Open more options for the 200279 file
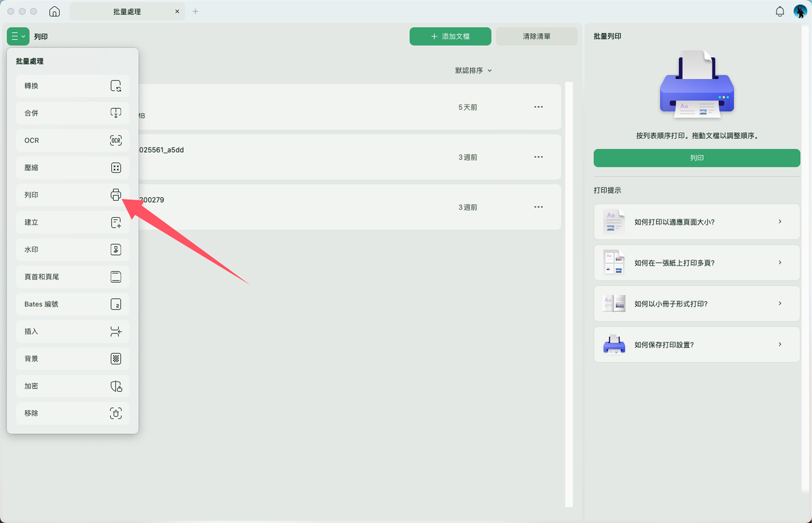 coord(539,207)
